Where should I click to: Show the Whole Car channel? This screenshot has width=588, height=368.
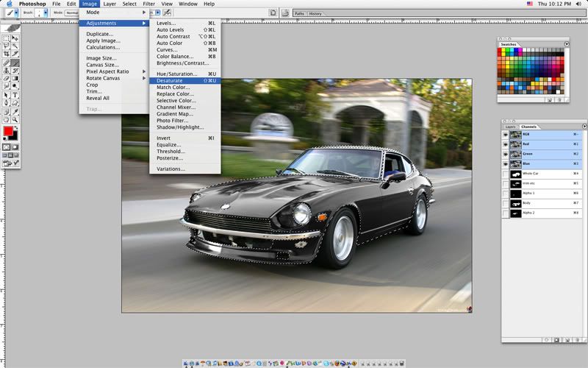[506, 174]
